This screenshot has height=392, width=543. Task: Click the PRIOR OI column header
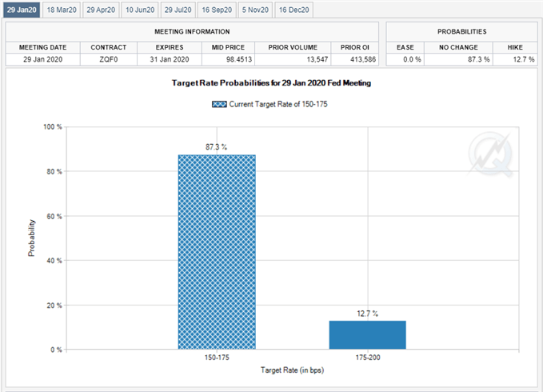click(x=354, y=47)
